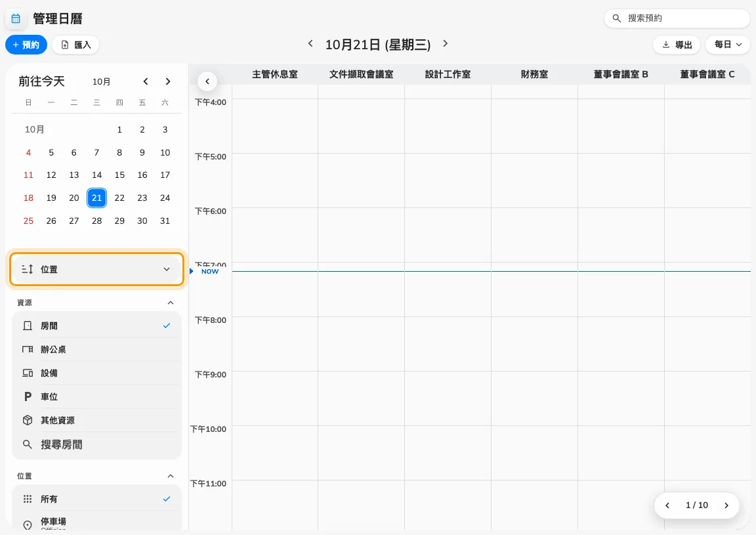Click the door icon next to 房間
The image size is (756, 535).
(28, 326)
